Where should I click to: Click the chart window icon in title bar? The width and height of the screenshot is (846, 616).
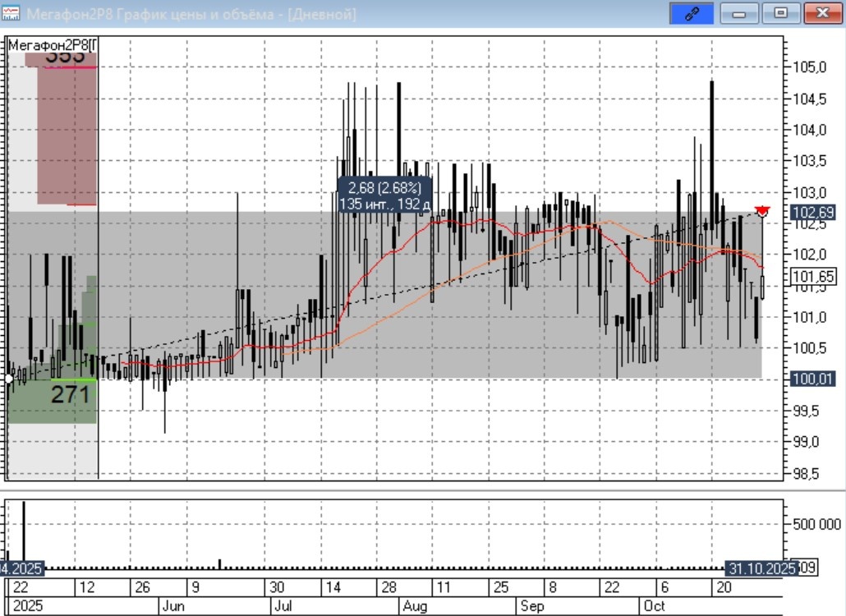point(11,13)
